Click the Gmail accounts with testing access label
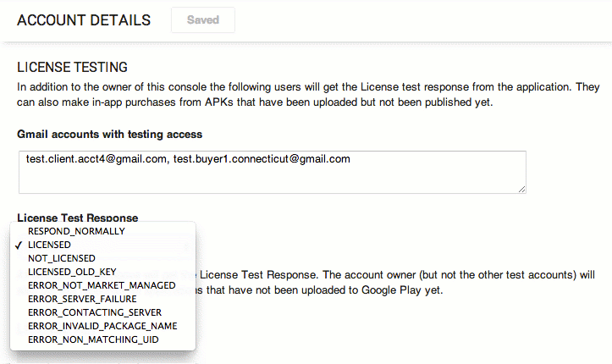 109,134
